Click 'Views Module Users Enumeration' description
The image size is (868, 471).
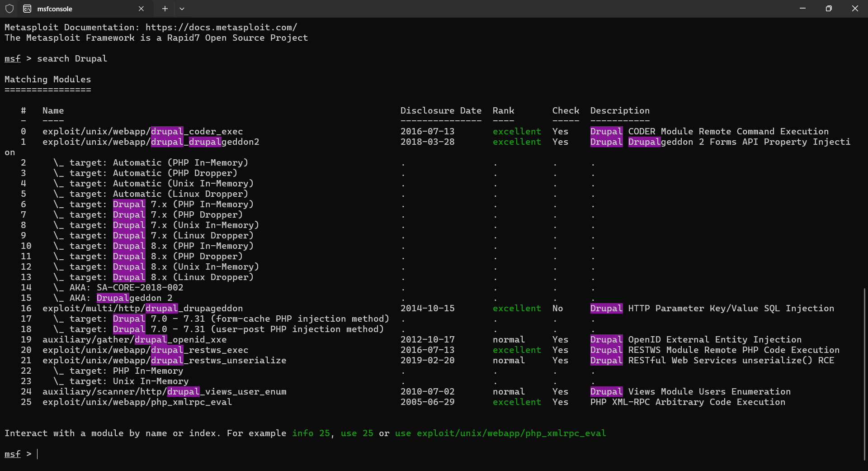pyautogui.click(x=710, y=392)
